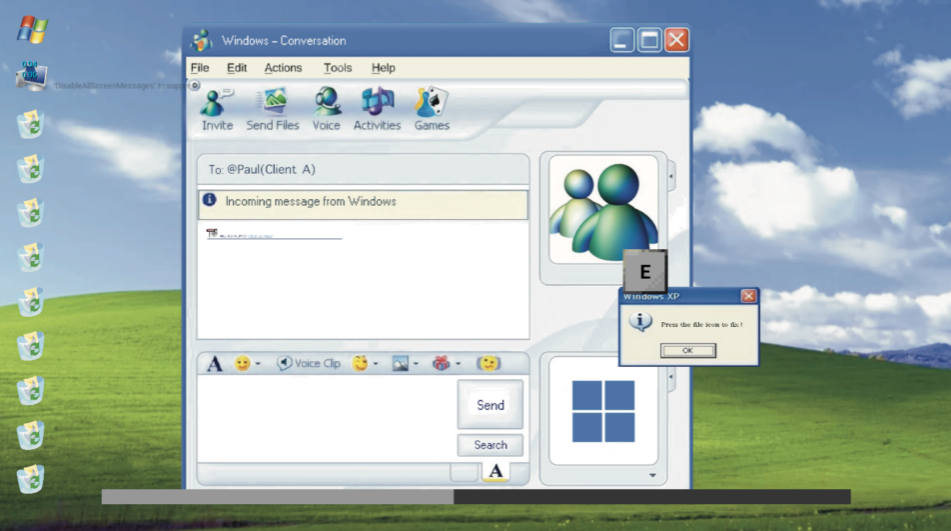Viewport: 951px width, 531px height.
Task: Click the Incoming message from Windows banner
Action: pos(363,204)
